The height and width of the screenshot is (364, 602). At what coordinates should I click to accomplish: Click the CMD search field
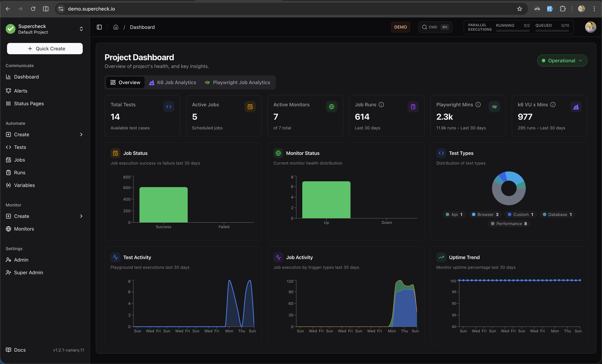click(435, 27)
